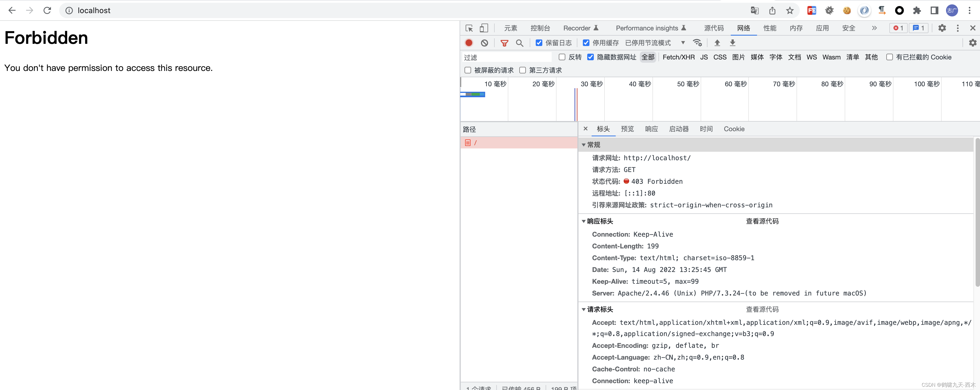Go back to the previous page
Screen dimensions: 980x390
click(12, 10)
